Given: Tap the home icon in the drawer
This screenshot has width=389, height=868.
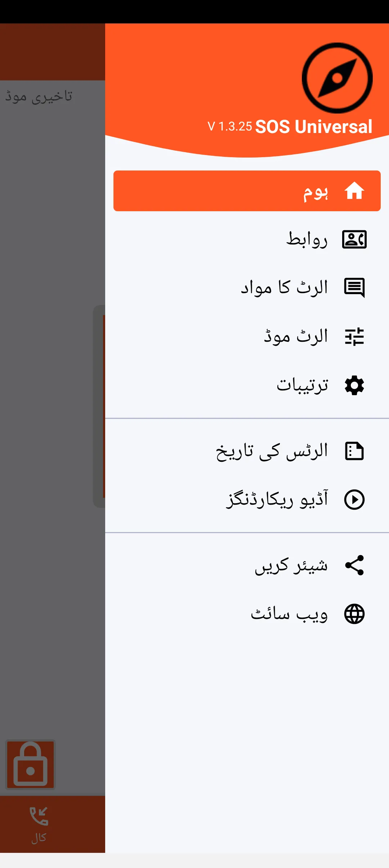Looking at the screenshot, I should pos(354,191).
